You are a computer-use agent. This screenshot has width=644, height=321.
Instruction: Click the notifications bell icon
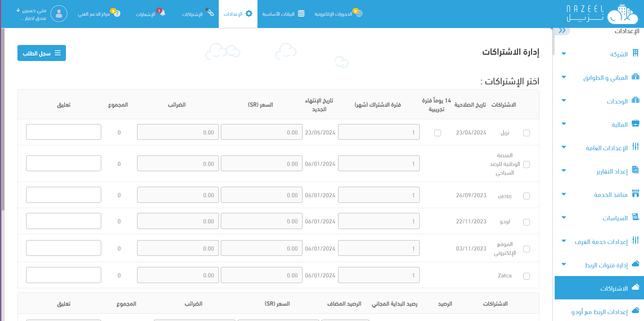(x=162, y=13)
